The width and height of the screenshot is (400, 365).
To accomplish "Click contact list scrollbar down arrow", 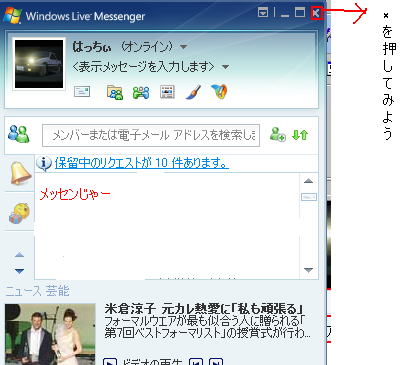I will click(309, 270).
